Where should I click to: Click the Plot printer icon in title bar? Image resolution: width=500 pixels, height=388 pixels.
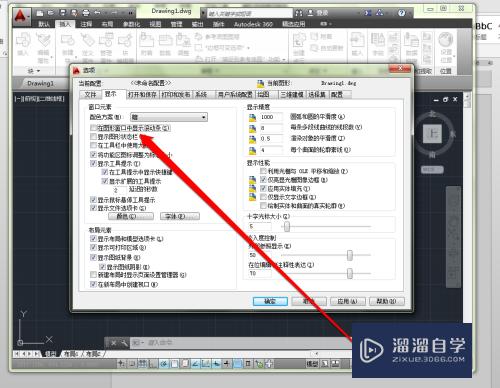86,13
